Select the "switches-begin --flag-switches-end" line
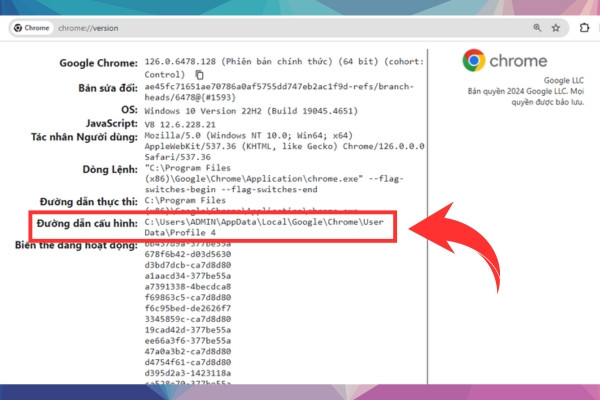This screenshot has height=400, width=600. click(231, 189)
